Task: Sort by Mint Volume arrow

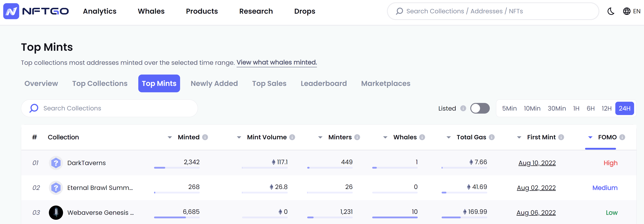Action: (239, 137)
